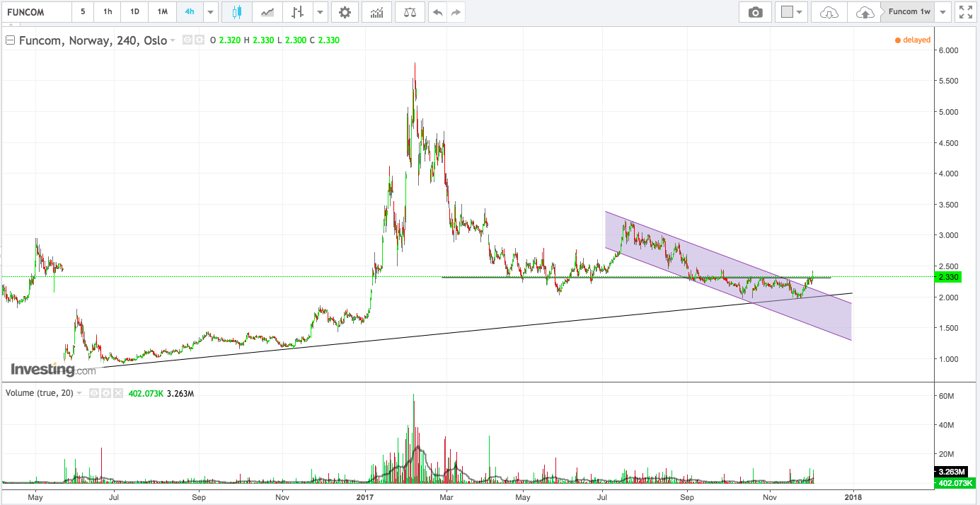
Task: Click the compare symbols scales icon
Action: [x=410, y=12]
